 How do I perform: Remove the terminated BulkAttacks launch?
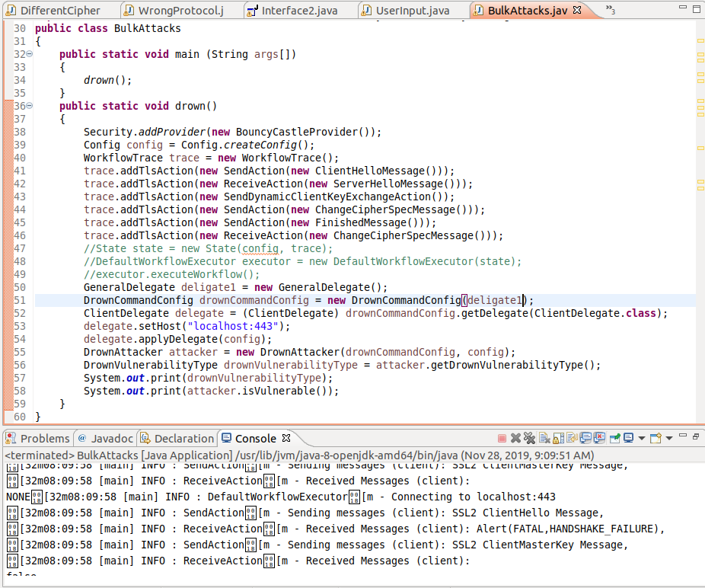click(x=516, y=439)
